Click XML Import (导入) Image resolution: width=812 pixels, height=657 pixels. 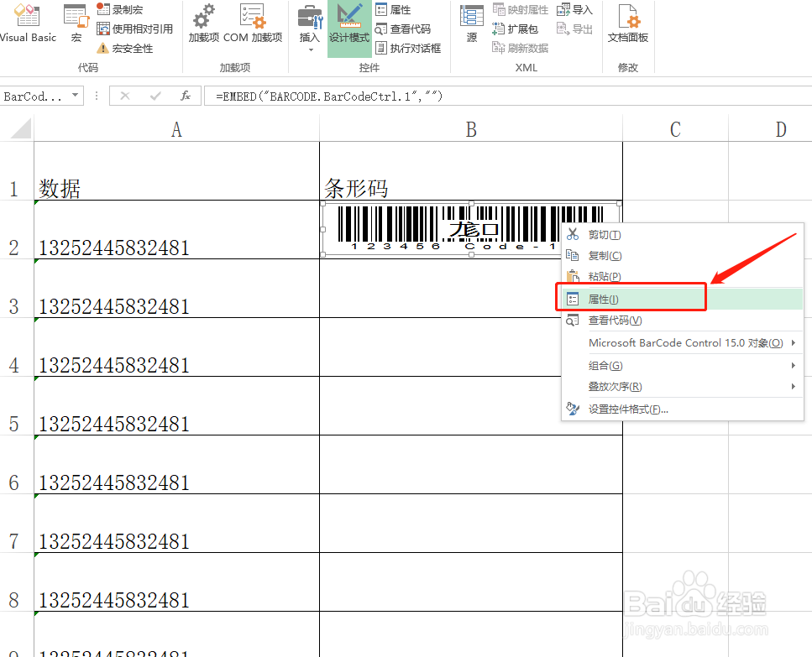[x=574, y=9]
